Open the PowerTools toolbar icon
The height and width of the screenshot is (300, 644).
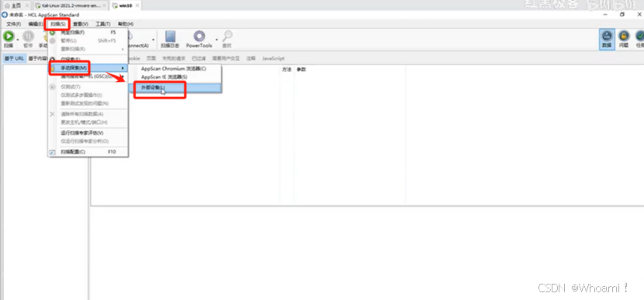tap(199, 40)
